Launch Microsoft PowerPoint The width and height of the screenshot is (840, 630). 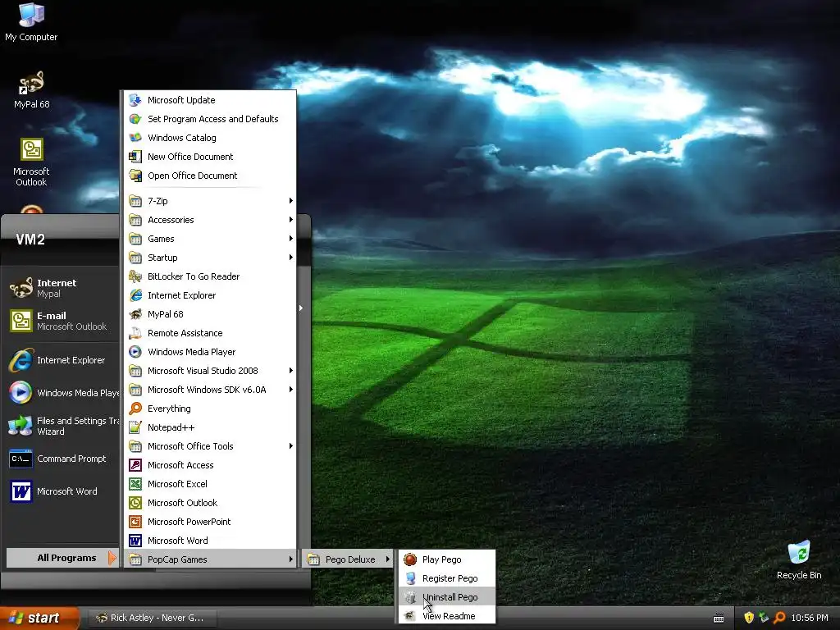click(210, 522)
